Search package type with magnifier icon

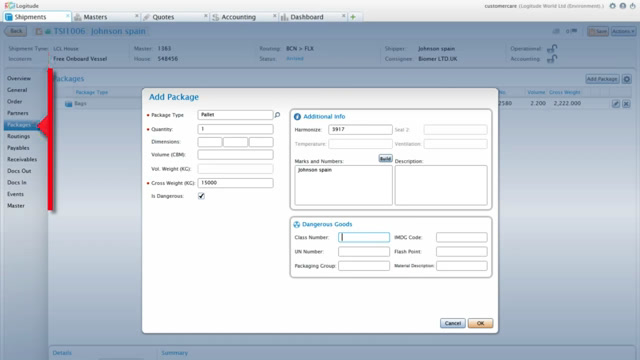pos(277,115)
